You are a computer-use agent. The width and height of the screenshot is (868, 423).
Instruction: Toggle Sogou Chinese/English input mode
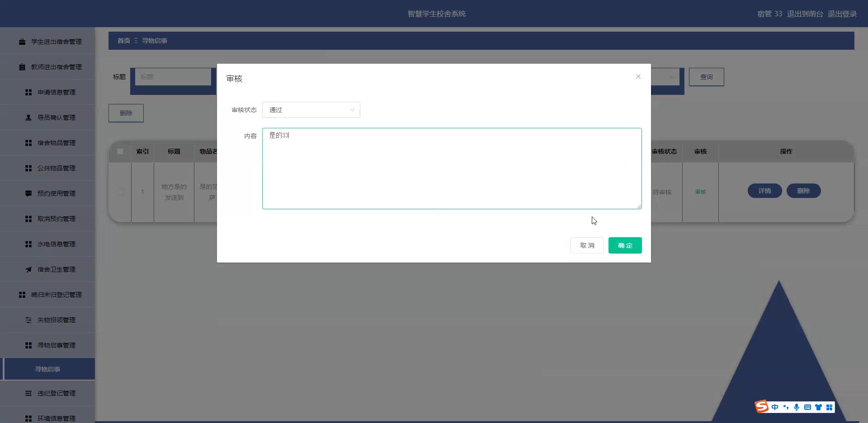pos(775,407)
